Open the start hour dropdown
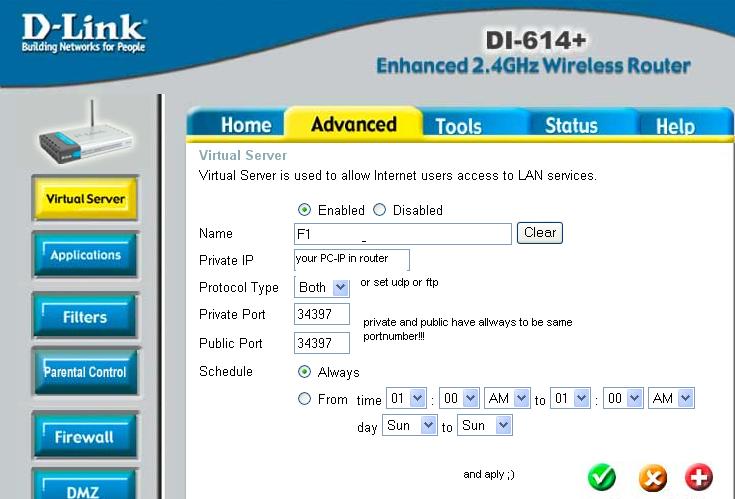 point(406,398)
